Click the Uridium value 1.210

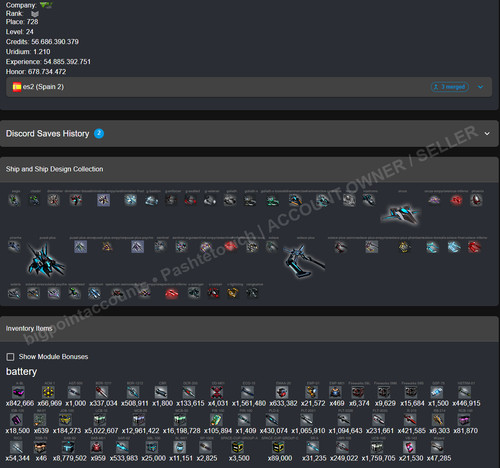42,52
